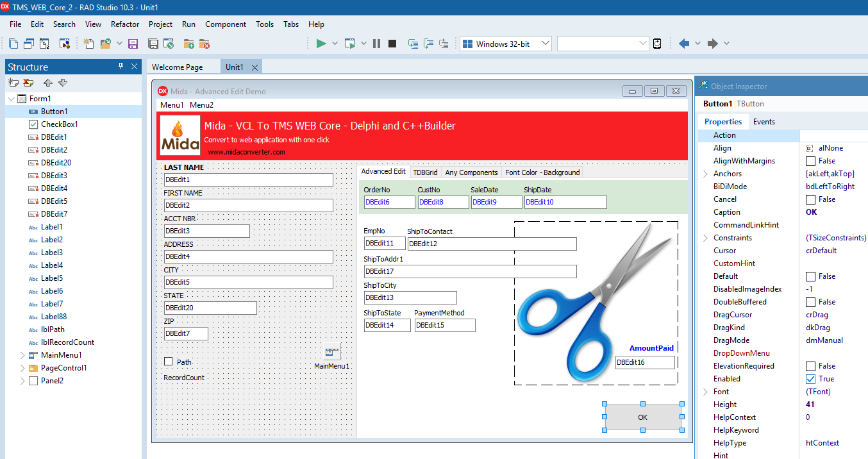868x459 pixels.
Task: Open the Windows 32-bit platform dropdown
Action: pyautogui.click(x=546, y=44)
